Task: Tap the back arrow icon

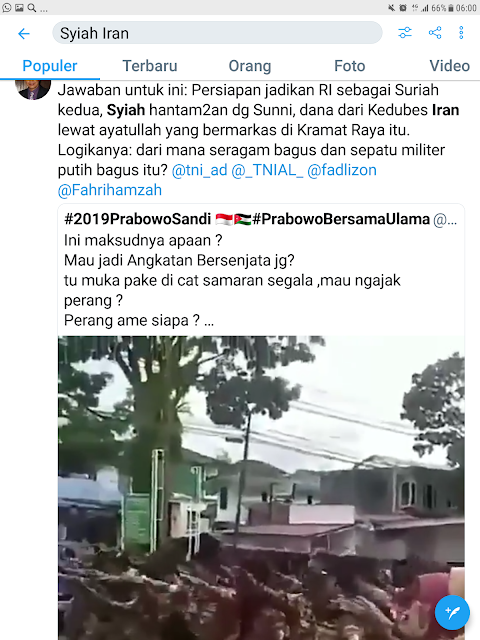Action: 24,33
